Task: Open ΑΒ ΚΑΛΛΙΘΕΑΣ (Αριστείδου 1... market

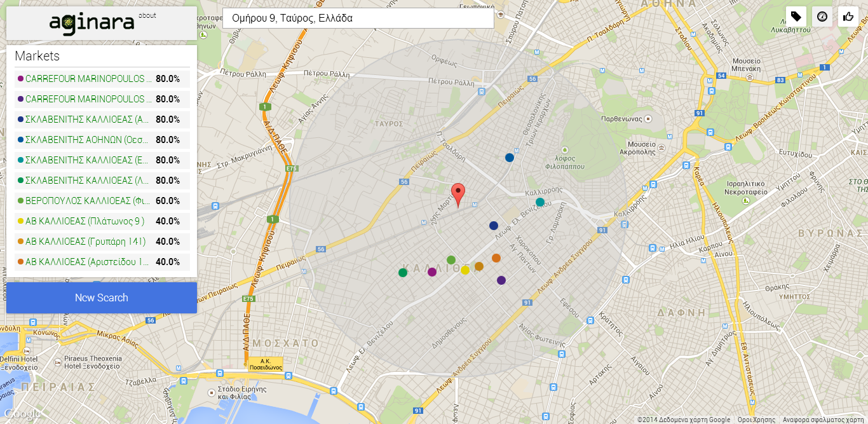Action: [102, 262]
